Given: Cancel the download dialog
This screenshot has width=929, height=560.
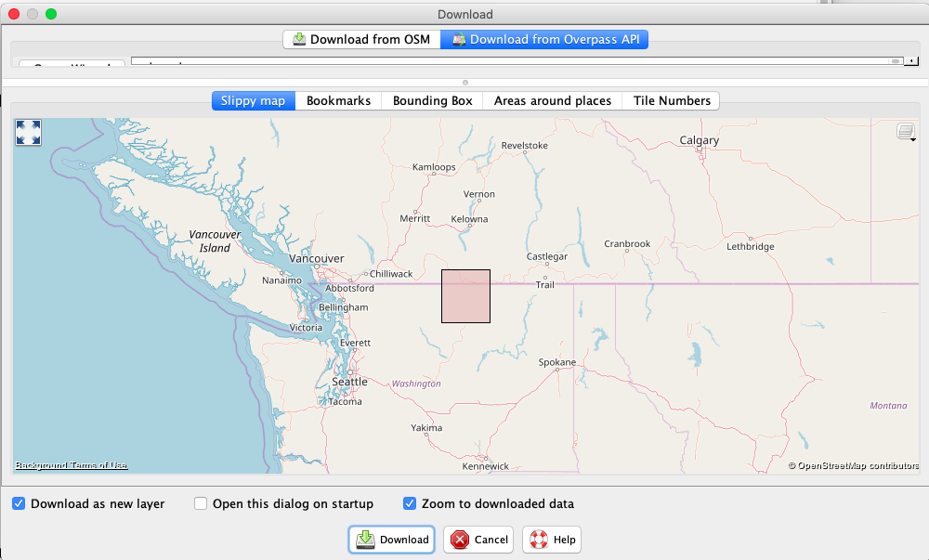Looking at the screenshot, I should tap(478, 540).
